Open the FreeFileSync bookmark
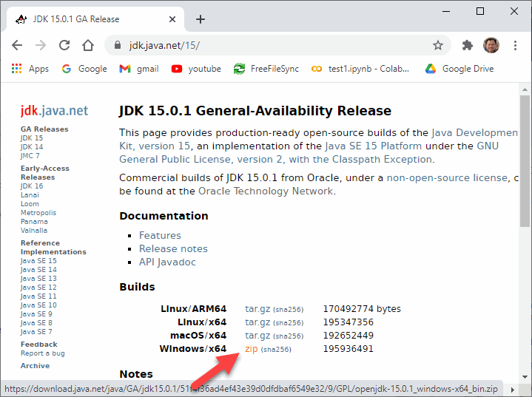Image resolution: width=532 pixels, height=397 pixels. click(266, 69)
